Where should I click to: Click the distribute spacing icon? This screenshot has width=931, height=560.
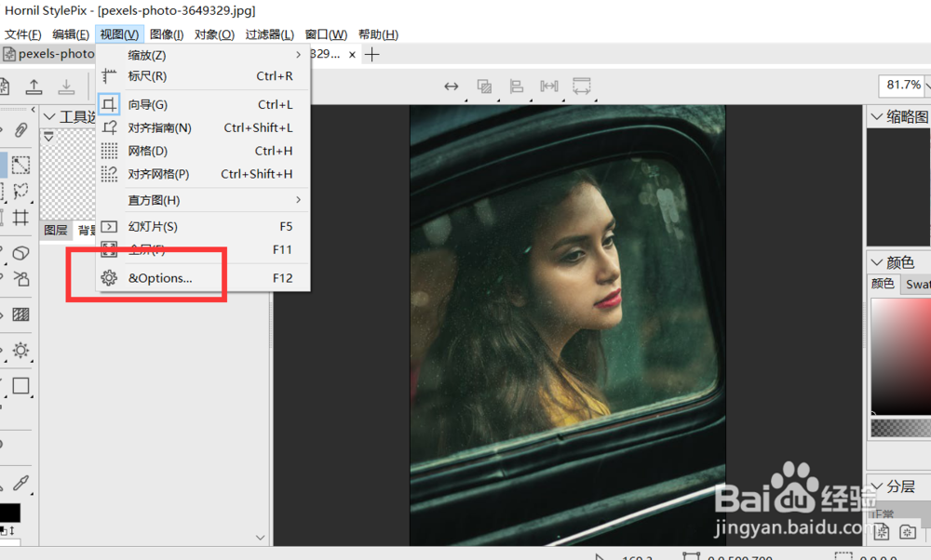point(549,87)
